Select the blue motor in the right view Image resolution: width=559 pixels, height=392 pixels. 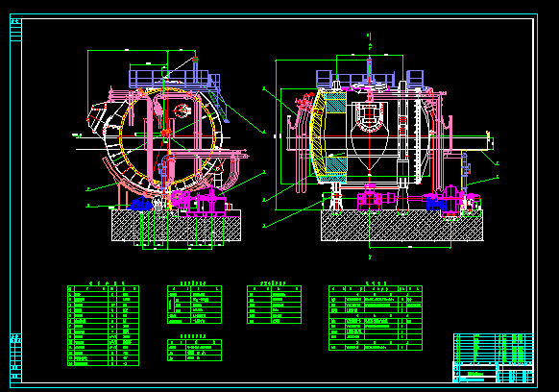[437, 205]
